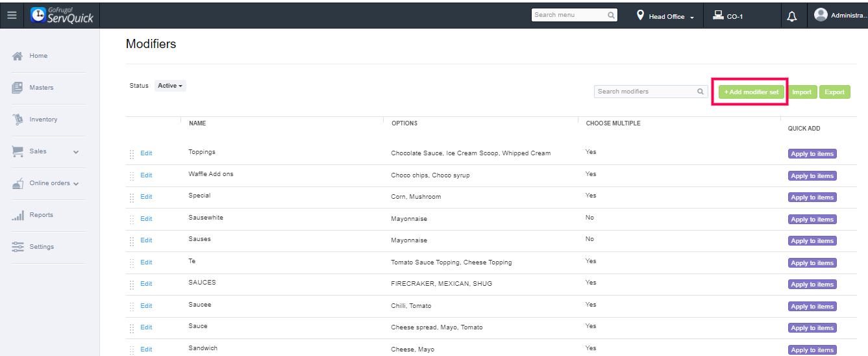Click the Sales cart icon
Screen dimensions: 868x356
tap(18, 151)
